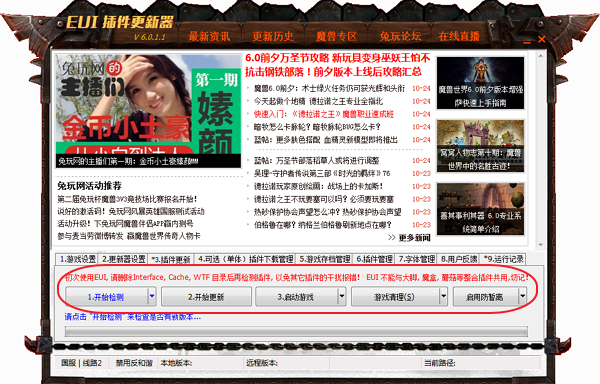Open the 最新资讯 menu item
Viewport: 600px width, 384px height.
click(209, 36)
